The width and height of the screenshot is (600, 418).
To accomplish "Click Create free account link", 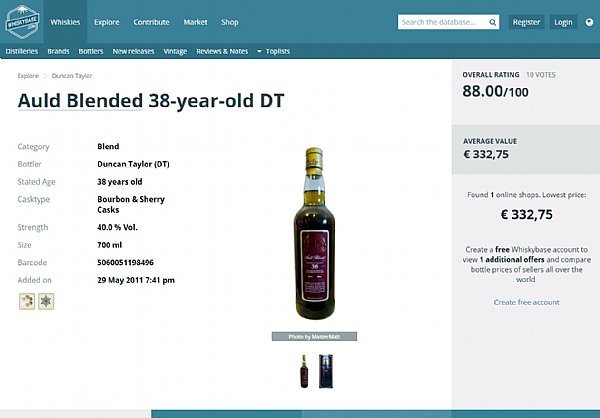I will [527, 302].
